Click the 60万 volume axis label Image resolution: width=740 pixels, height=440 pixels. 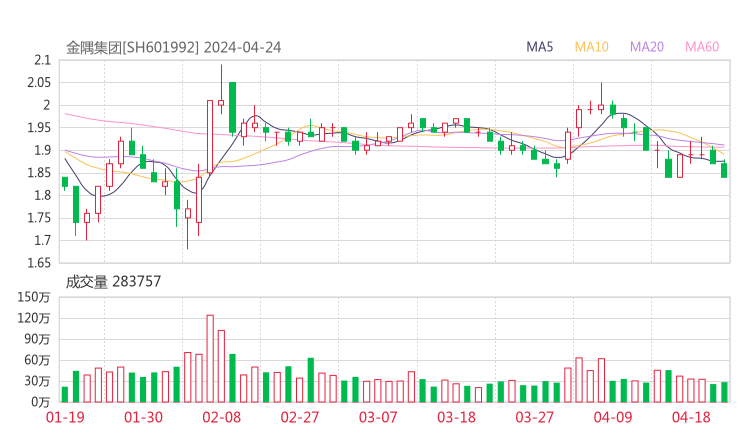pos(37,360)
